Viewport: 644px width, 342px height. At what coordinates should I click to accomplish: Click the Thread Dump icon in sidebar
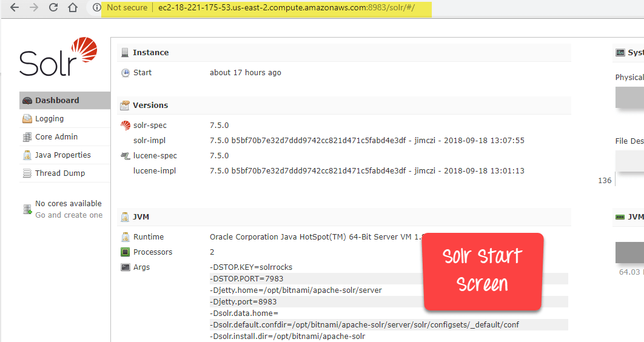tap(27, 173)
